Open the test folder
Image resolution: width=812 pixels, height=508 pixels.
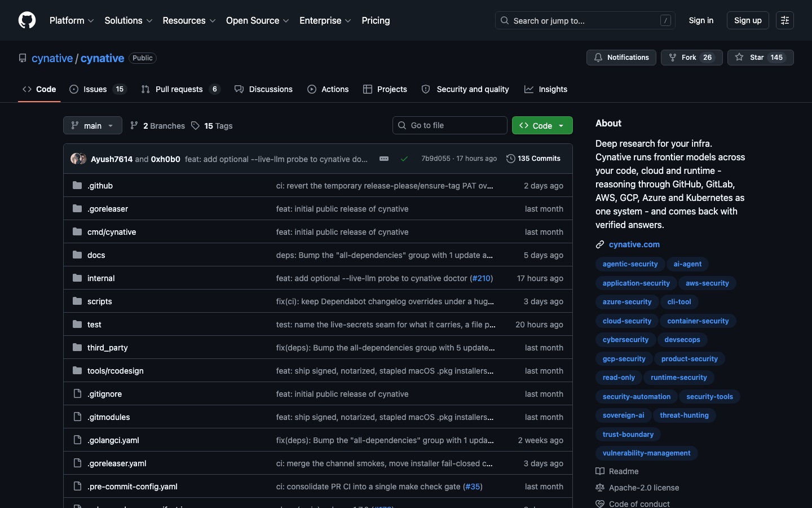[x=94, y=325]
